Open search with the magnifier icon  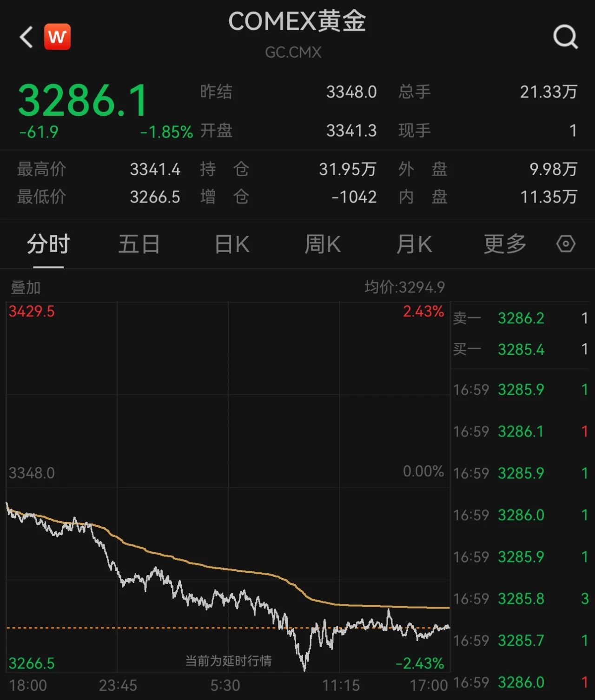pyautogui.click(x=565, y=37)
